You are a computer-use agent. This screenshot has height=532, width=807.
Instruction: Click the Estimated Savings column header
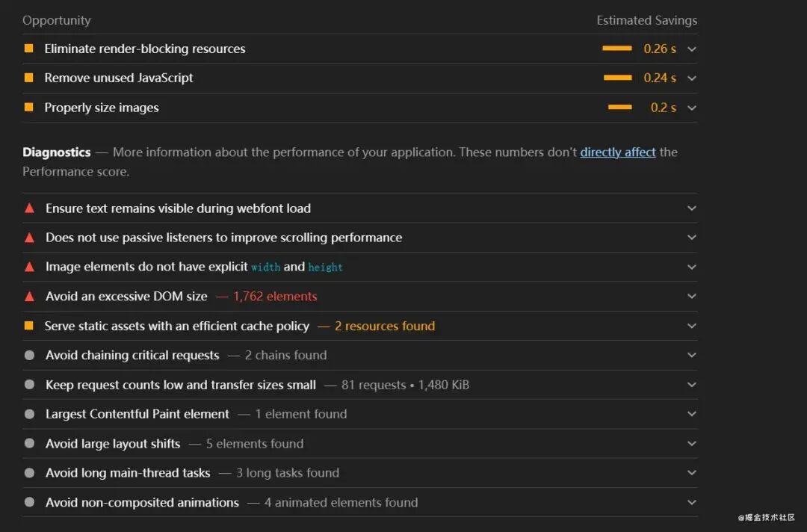(646, 20)
